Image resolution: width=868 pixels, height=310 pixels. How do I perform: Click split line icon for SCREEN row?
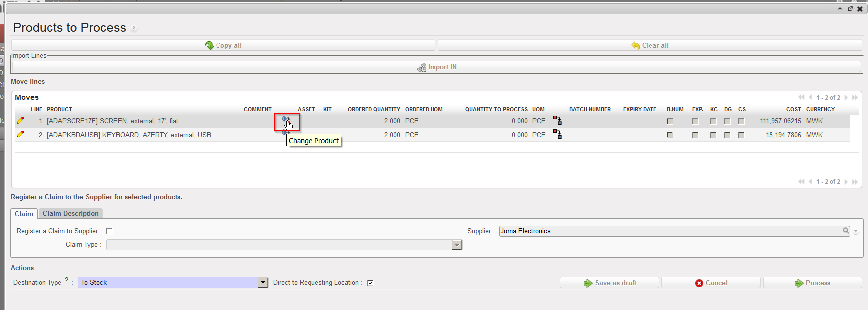[557, 120]
